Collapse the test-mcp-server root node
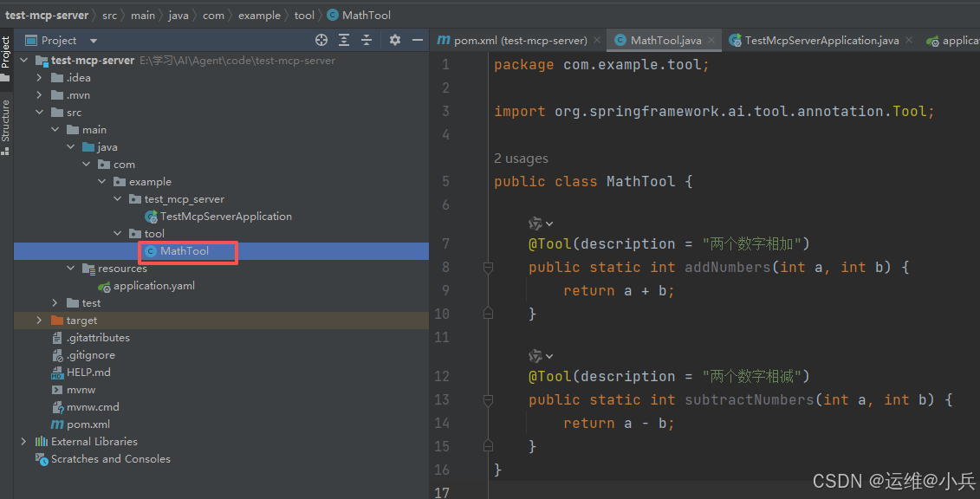 coord(24,61)
